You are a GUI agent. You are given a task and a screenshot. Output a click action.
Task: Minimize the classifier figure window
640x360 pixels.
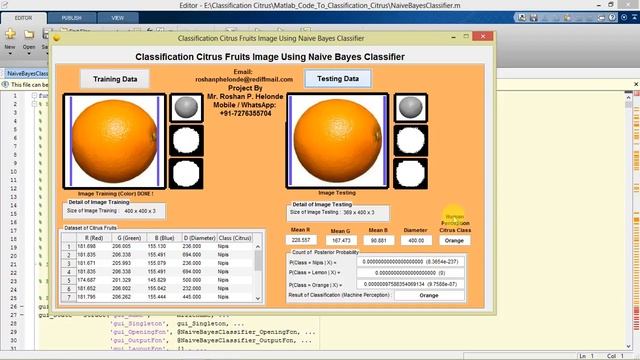(x=453, y=37)
